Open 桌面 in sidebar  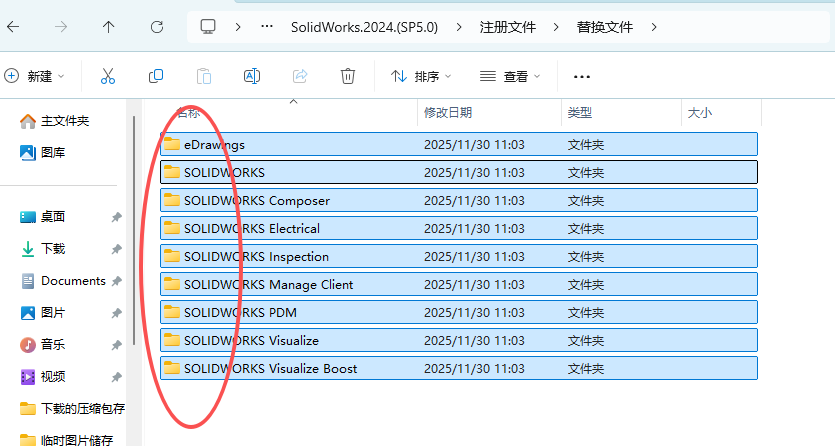pyautogui.click(x=43, y=217)
